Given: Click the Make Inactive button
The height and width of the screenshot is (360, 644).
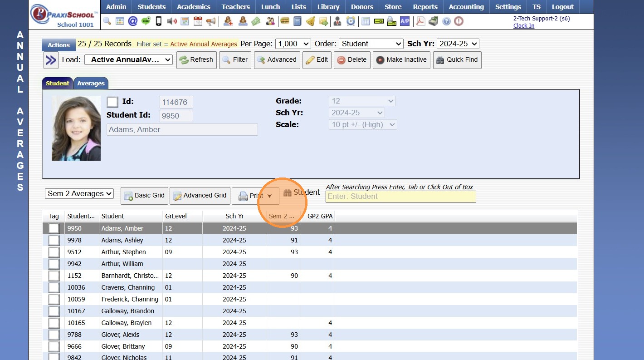Looking at the screenshot, I should [x=401, y=60].
